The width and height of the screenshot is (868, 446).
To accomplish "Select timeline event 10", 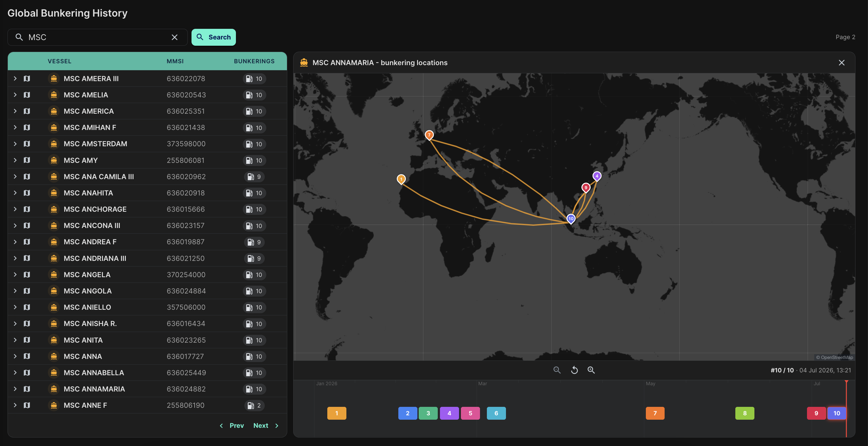I will [x=837, y=413].
